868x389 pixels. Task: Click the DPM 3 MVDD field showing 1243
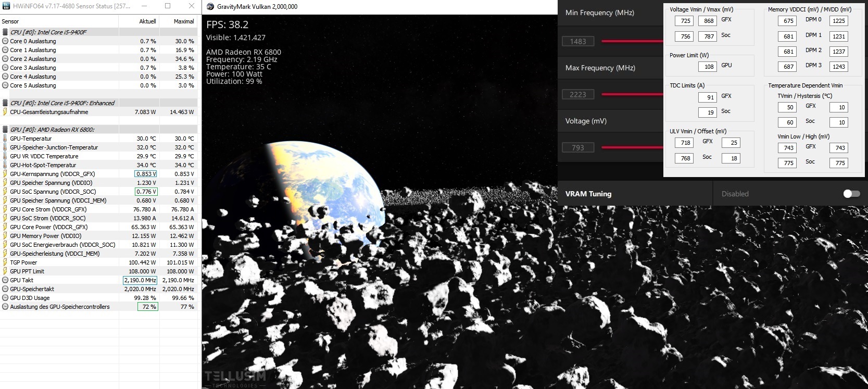point(838,67)
